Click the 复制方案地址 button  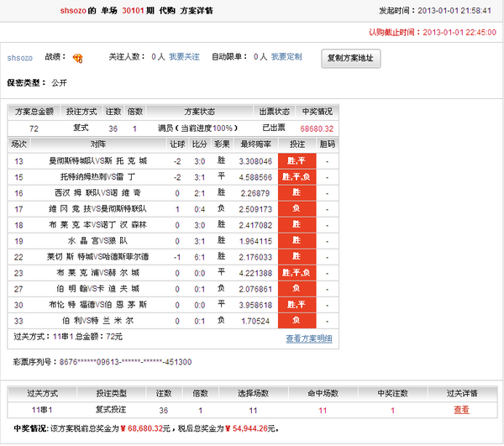coord(353,59)
